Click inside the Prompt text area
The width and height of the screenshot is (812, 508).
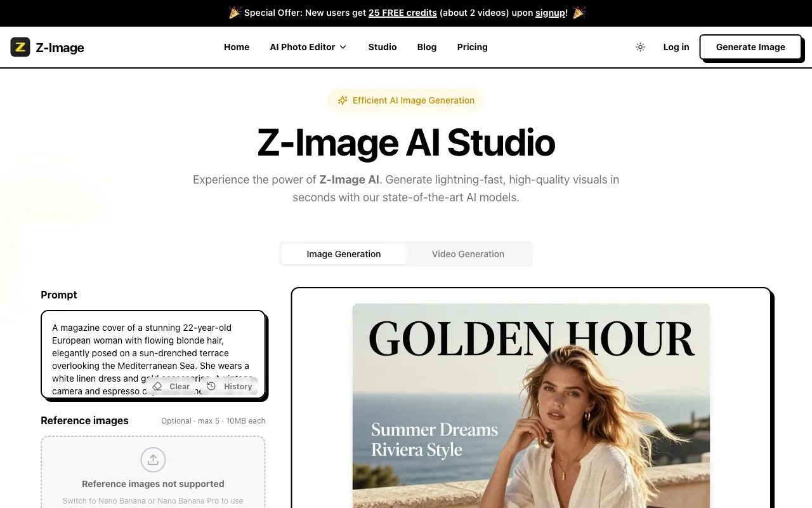click(x=153, y=354)
